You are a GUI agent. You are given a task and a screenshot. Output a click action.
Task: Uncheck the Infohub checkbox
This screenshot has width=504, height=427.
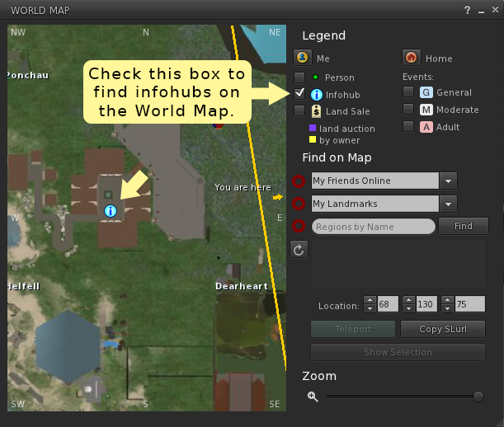(x=300, y=93)
